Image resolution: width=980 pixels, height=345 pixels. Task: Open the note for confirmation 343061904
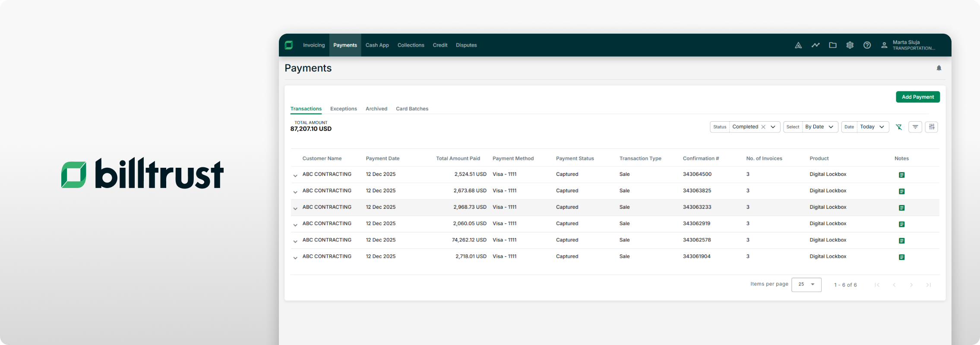point(901,257)
